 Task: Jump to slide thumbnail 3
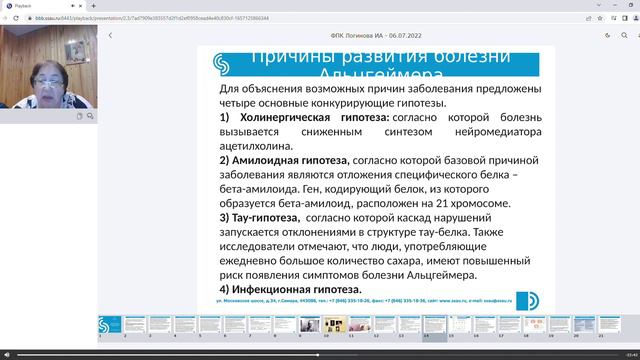click(160, 325)
